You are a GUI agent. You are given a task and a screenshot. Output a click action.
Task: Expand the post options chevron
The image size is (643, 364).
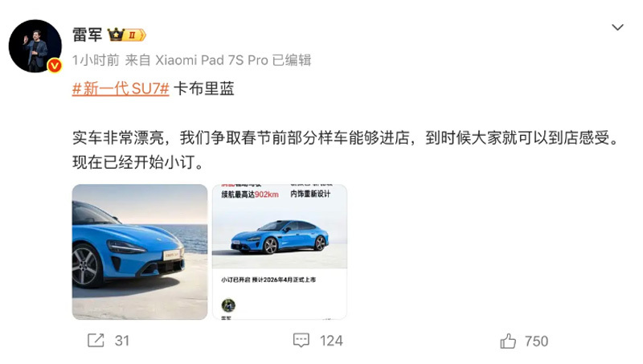617,27
